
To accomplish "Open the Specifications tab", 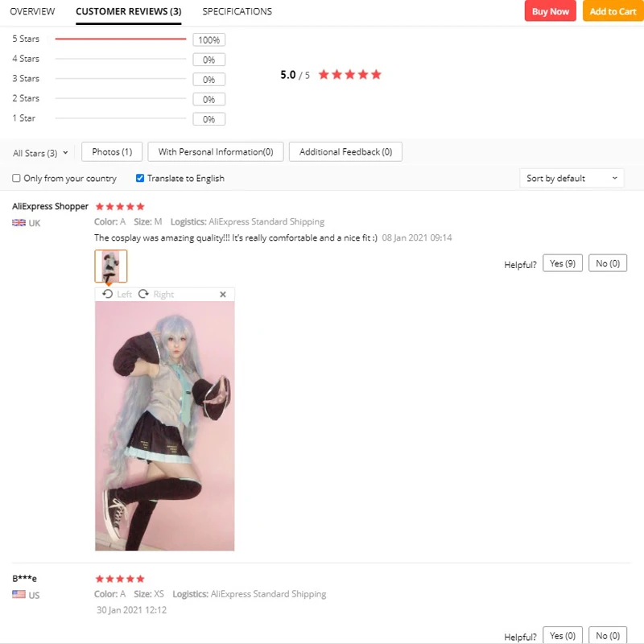I will [237, 11].
